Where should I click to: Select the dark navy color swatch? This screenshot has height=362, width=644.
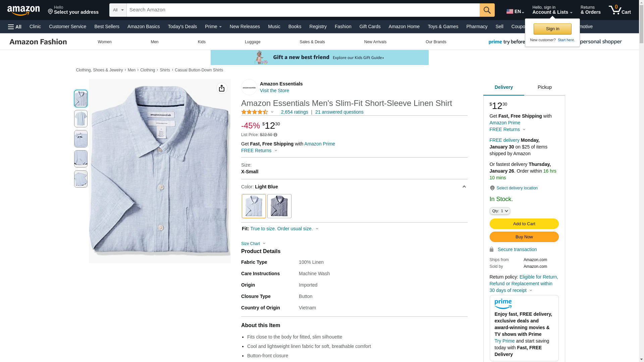tap(279, 206)
